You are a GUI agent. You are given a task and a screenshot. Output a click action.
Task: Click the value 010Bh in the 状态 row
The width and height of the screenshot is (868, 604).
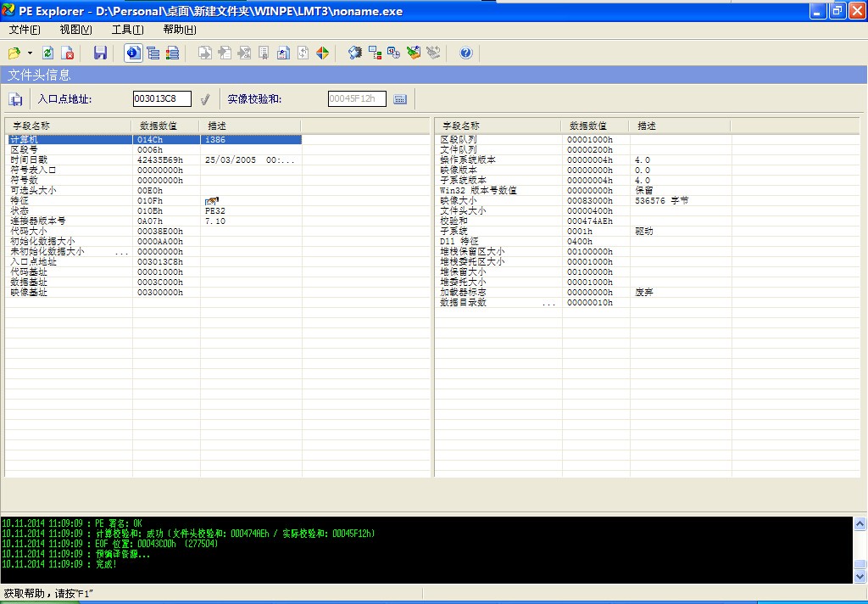[x=150, y=210]
